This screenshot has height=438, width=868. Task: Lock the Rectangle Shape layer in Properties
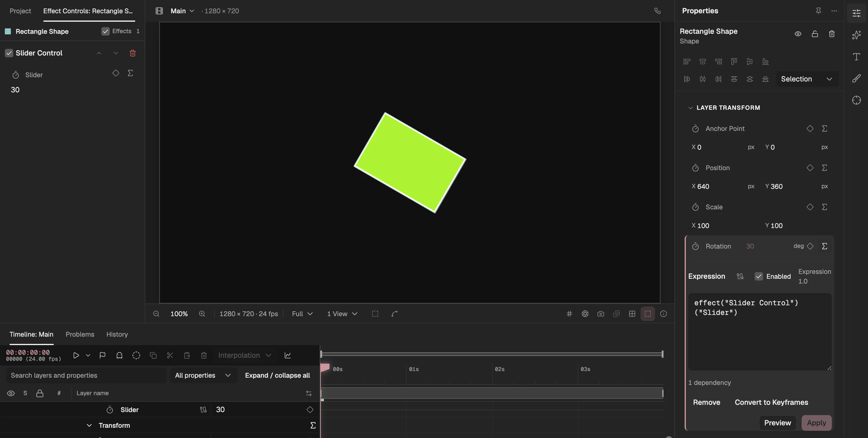(x=815, y=34)
